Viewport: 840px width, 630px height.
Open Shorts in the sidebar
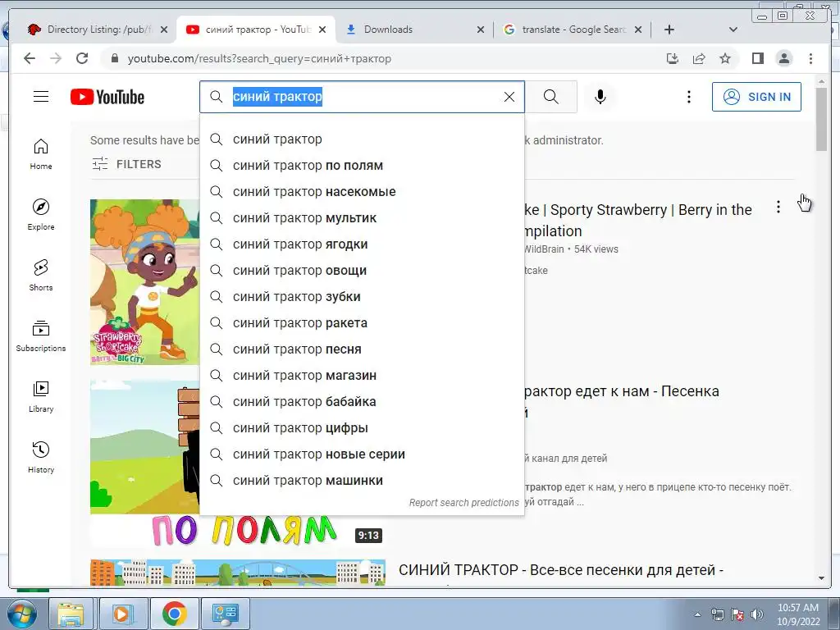tap(41, 276)
